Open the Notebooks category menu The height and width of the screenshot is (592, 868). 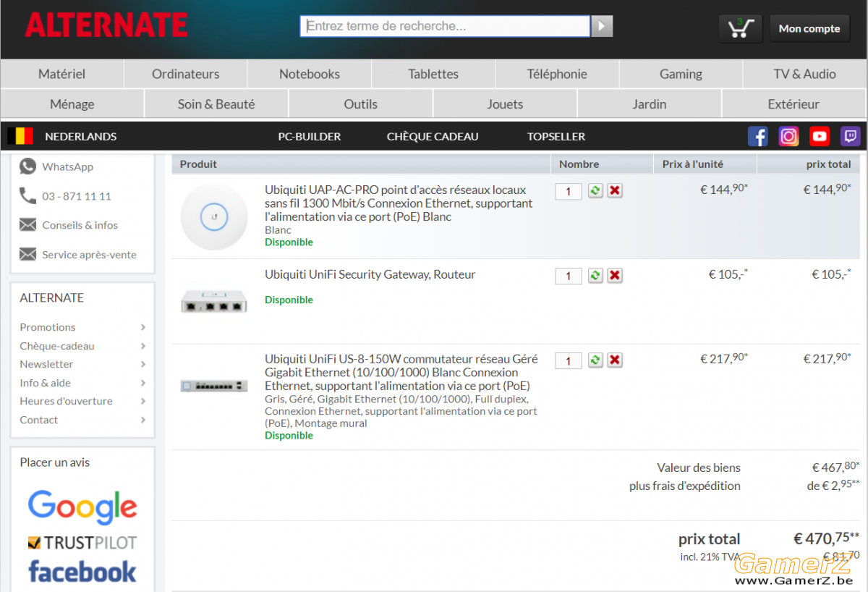point(310,74)
